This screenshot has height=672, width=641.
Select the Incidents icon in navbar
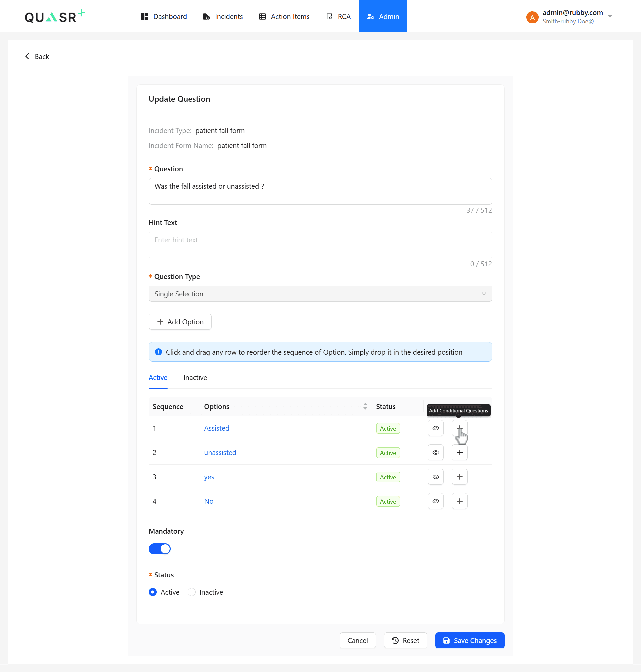pyautogui.click(x=206, y=16)
